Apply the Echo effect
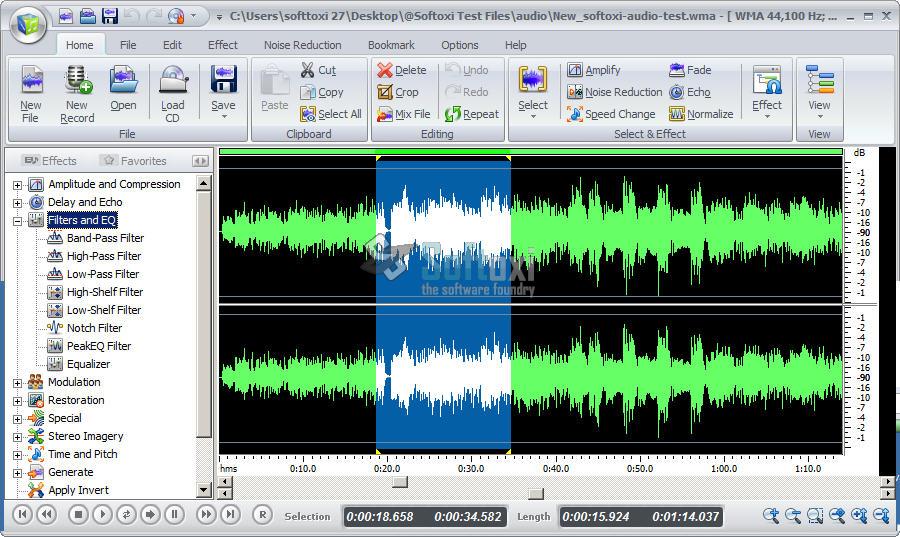Screen dimensions: 900x537 point(690,92)
